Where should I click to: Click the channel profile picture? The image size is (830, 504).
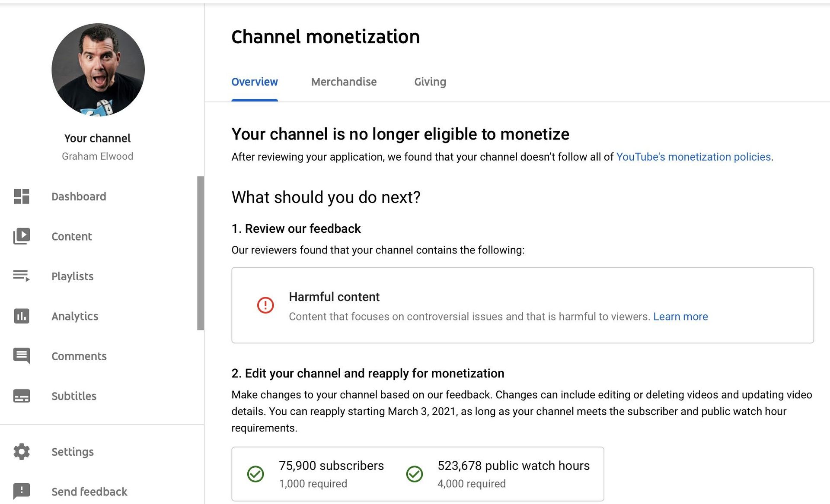(98, 70)
